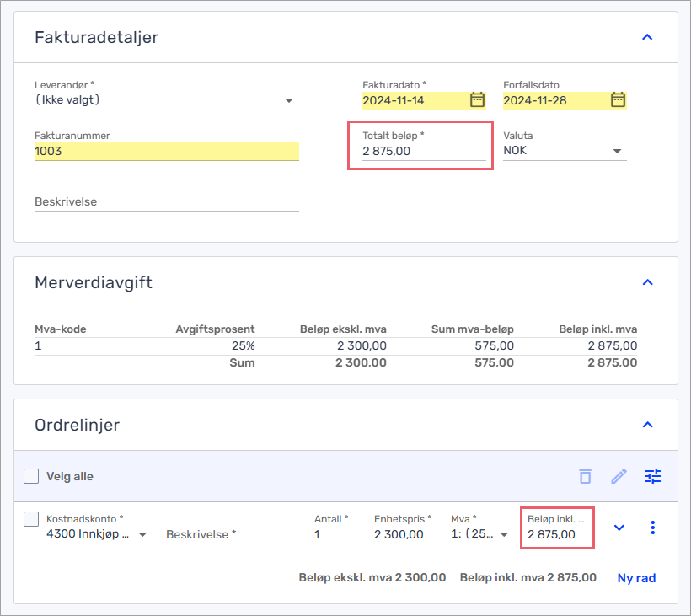Collapse the Ordrelinjer section
Viewport: 691px width, 616px height.
647,425
